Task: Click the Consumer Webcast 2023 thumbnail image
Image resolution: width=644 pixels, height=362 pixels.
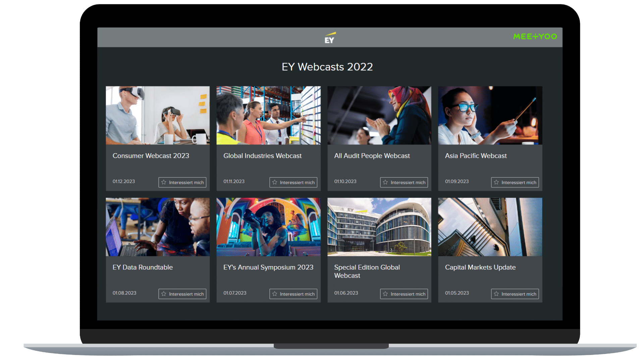Action: [158, 115]
